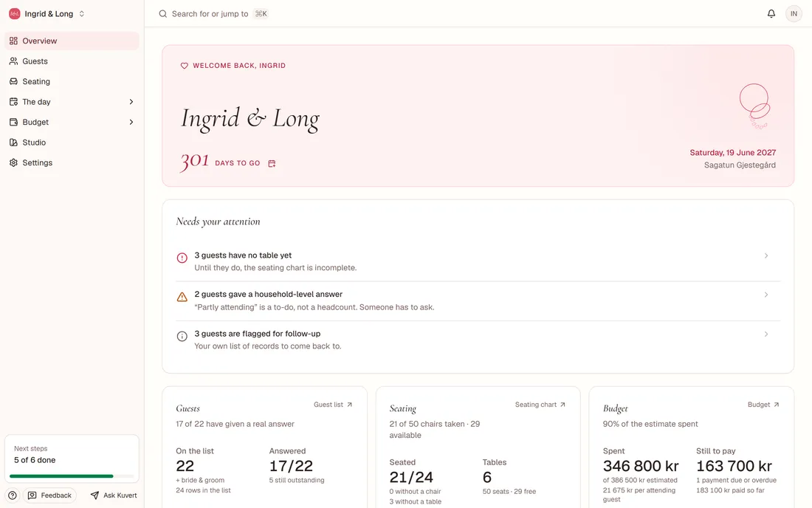Click the Budget wallet icon in sidebar
Image resolution: width=812 pixels, height=508 pixels.
tap(13, 122)
